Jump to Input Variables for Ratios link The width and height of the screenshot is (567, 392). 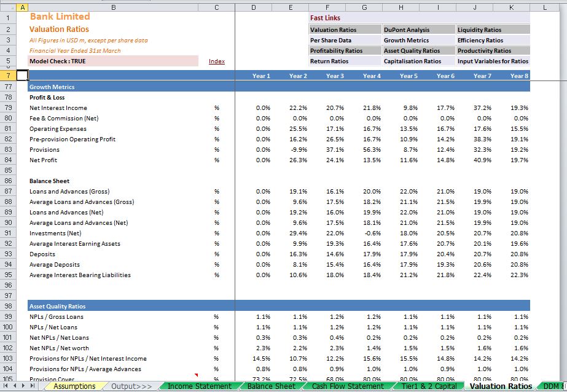[x=493, y=61]
